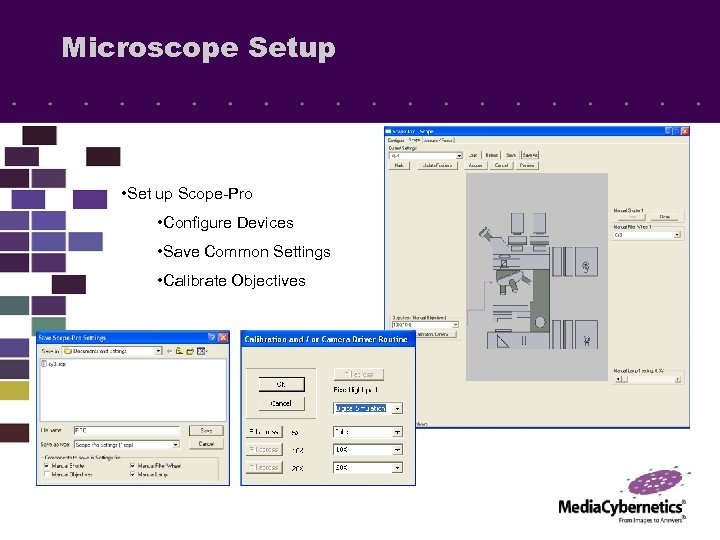Expand the Digital Simulation dropdown

398,408
